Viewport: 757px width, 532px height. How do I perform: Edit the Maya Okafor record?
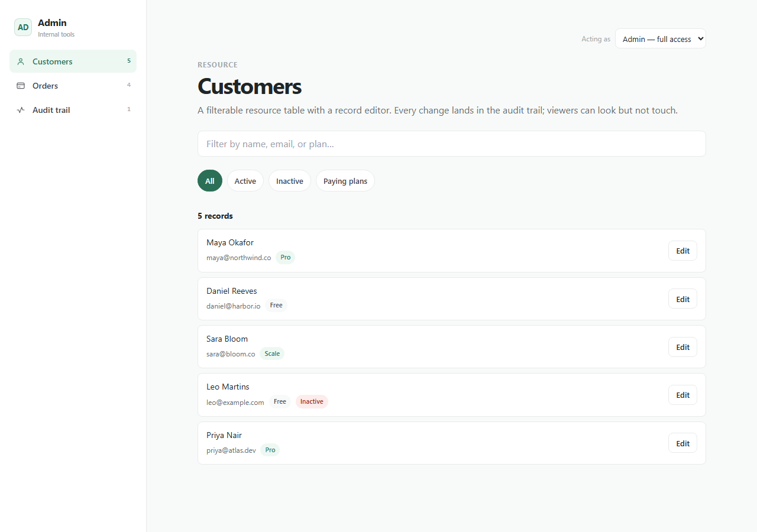pyautogui.click(x=682, y=251)
